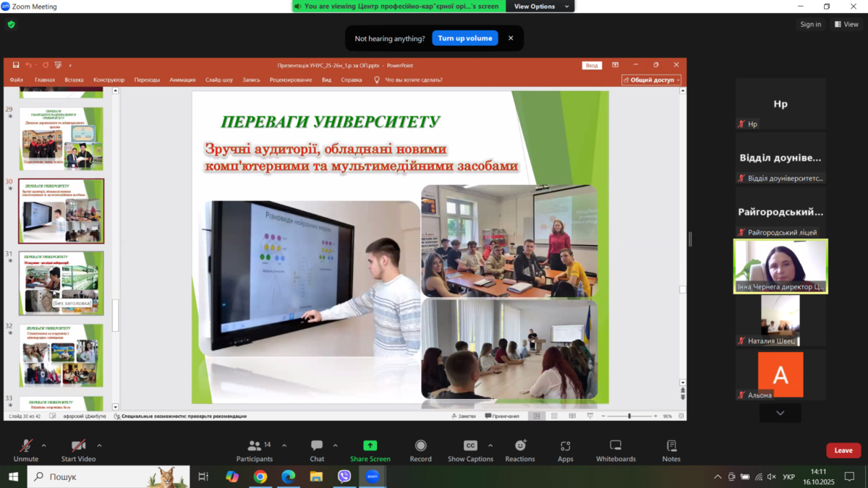Open Google Chrome from the taskbar
This screenshot has width=868, height=488.
coord(260,476)
